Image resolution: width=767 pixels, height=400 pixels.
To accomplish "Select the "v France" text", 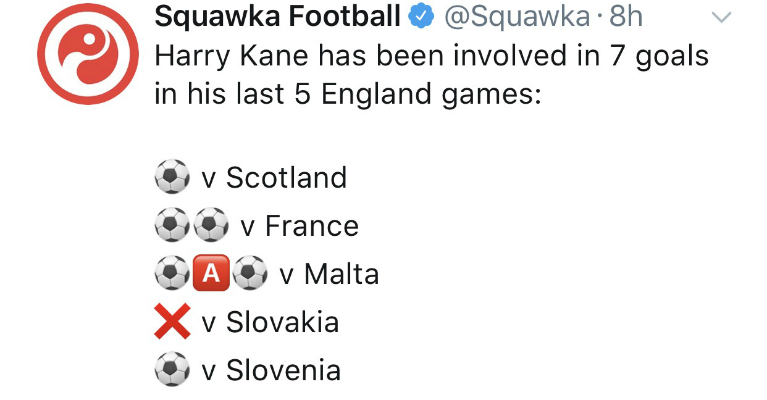I will pos(299,227).
